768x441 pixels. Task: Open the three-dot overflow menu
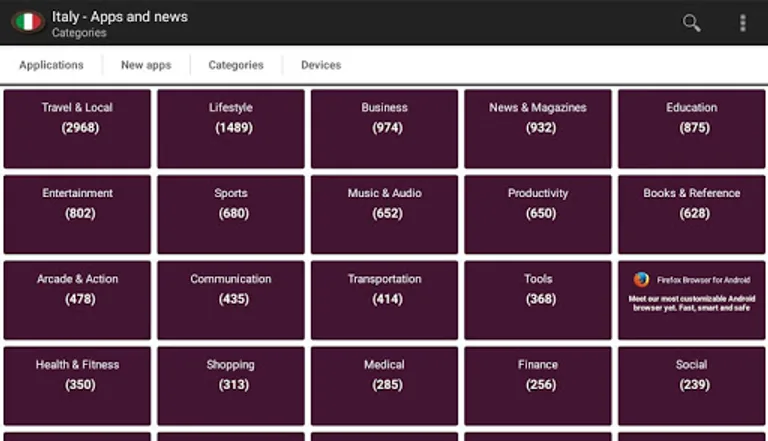coord(742,23)
